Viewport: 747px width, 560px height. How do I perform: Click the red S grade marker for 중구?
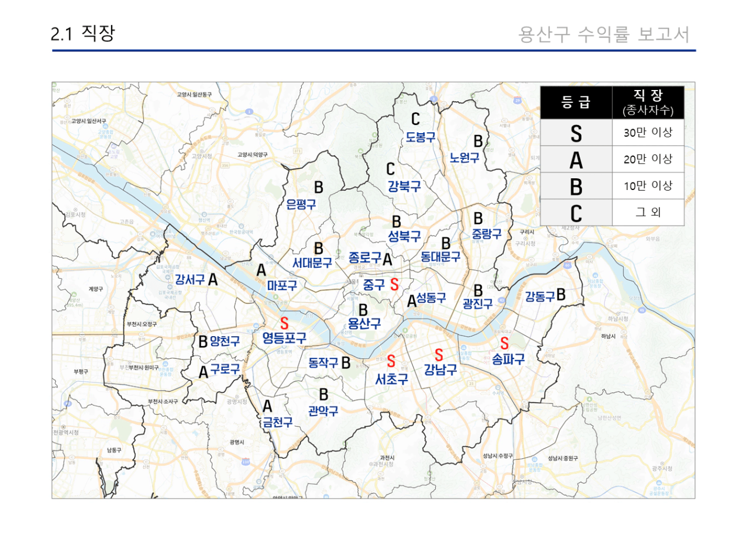click(394, 285)
